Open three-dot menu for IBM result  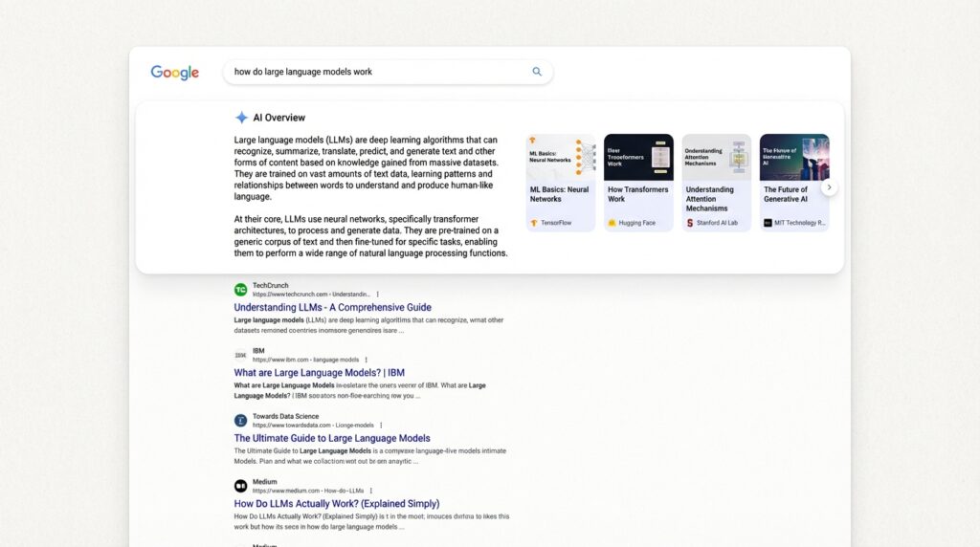click(x=366, y=360)
